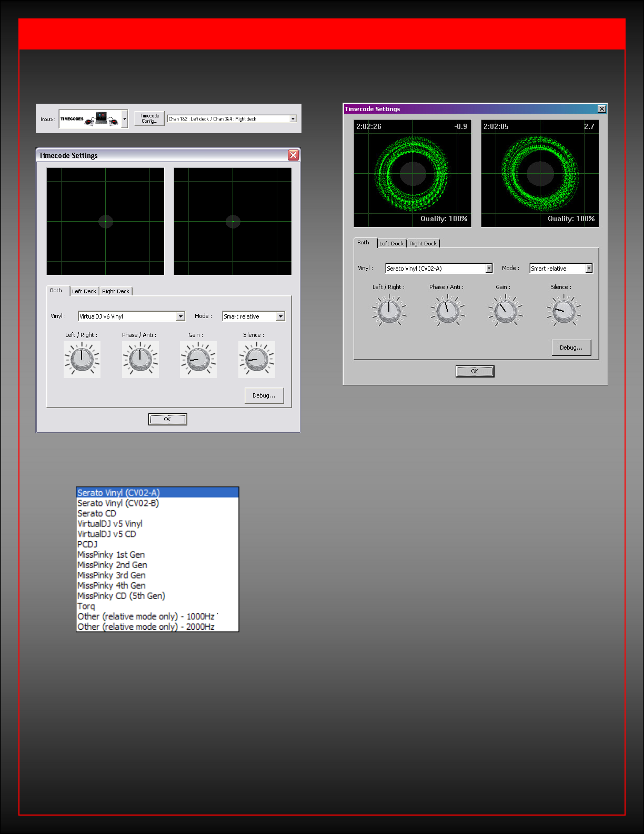
Task: Click the TIMECODES input image
Action: click(x=89, y=119)
